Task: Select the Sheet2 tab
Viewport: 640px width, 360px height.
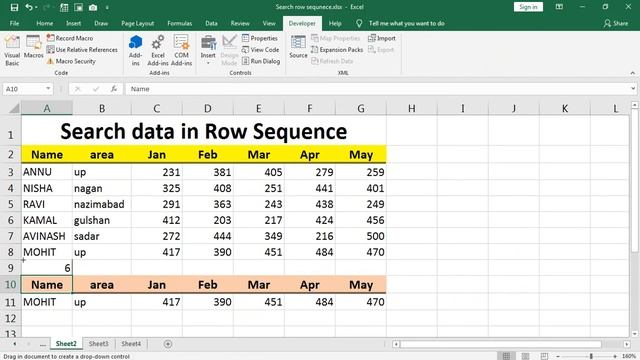Action: click(x=66, y=344)
